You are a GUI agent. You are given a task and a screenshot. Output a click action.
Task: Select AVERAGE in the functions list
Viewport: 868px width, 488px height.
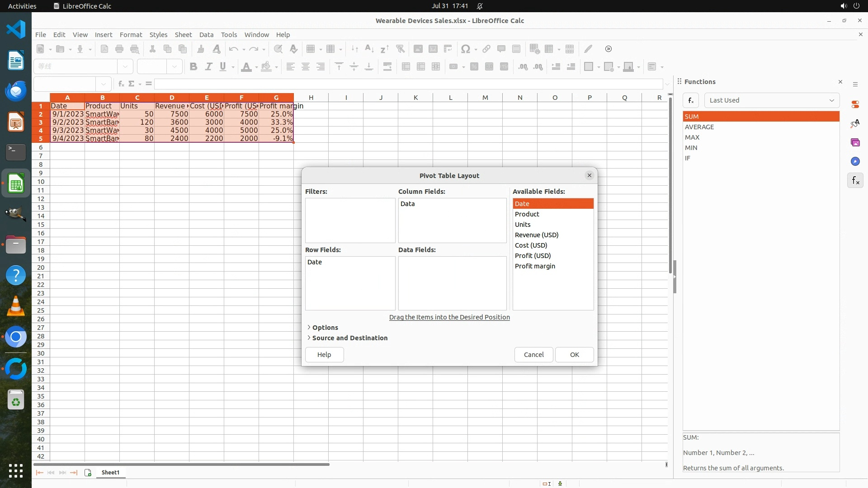coord(699,127)
